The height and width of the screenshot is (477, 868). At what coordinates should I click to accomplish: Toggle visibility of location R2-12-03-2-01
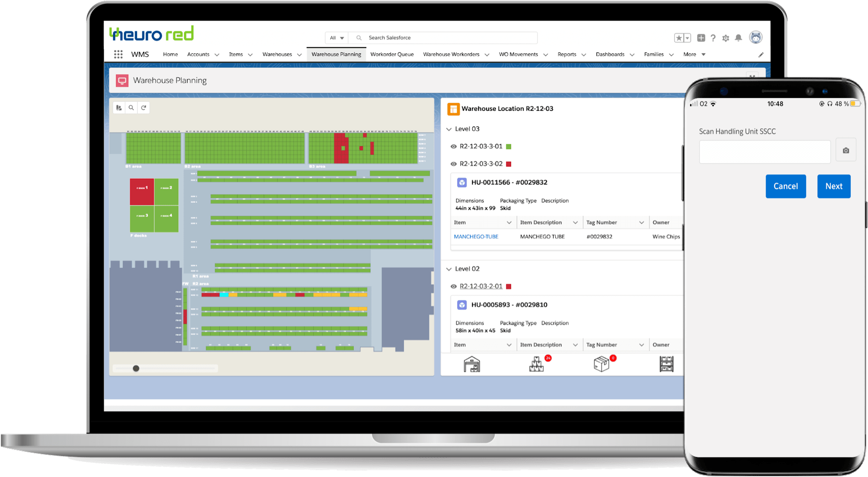453,286
